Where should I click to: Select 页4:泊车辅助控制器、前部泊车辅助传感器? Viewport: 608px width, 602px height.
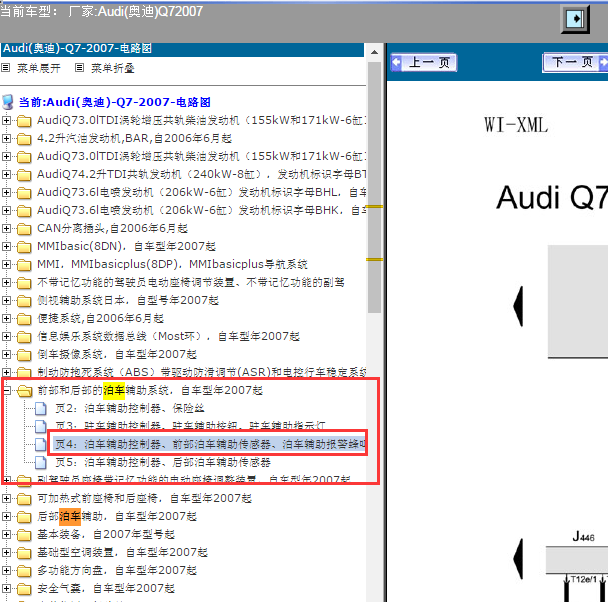[x=210, y=444]
